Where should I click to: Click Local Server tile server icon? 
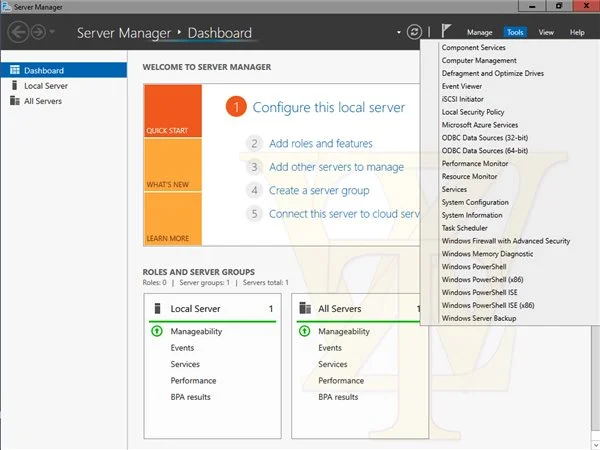click(x=157, y=308)
